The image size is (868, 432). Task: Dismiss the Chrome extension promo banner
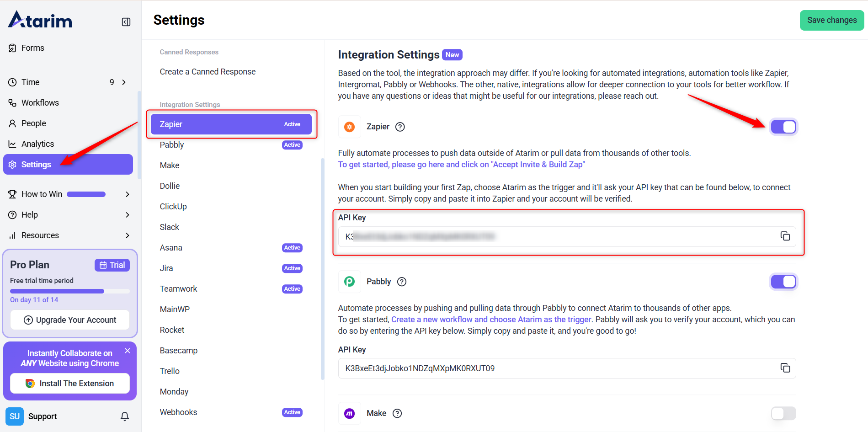(x=128, y=351)
